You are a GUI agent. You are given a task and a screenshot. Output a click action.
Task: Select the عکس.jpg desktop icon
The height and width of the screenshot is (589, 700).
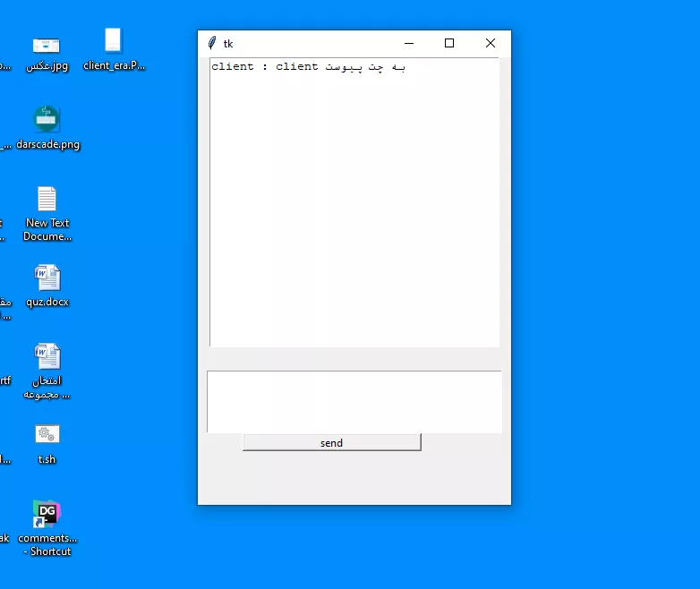47,54
